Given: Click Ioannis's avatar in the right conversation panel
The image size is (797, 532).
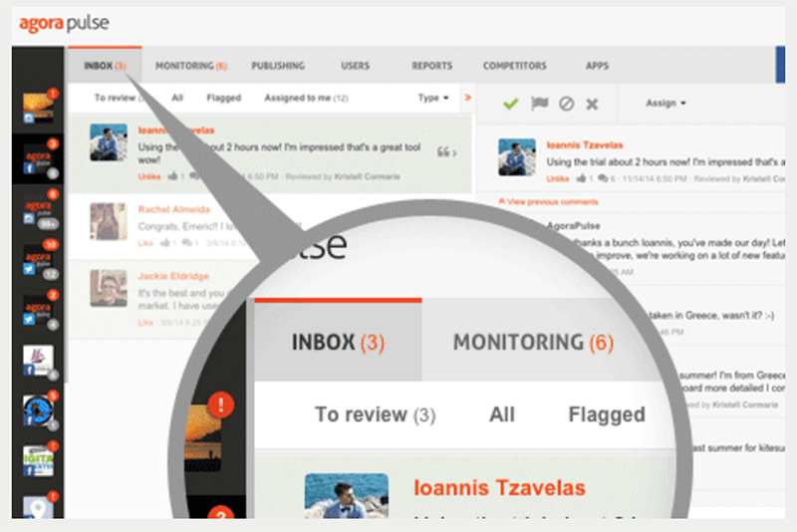Looking at the screenshot, I should click(x=517, y=157).
